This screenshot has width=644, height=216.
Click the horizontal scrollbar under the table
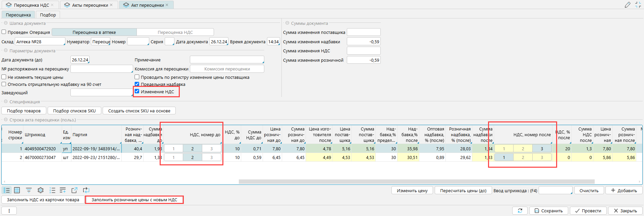coord(416,181)
